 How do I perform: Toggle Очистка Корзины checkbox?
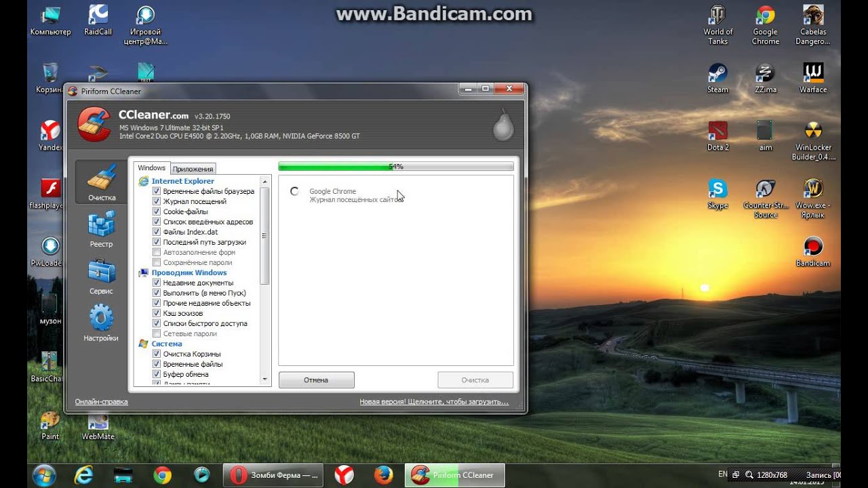(x=157, y=354)
